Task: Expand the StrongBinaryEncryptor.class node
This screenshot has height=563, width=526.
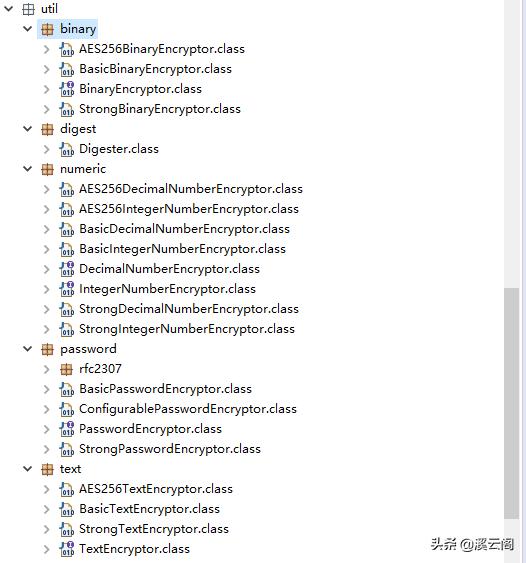Action: pyautogui.click(x=47, y=109)
